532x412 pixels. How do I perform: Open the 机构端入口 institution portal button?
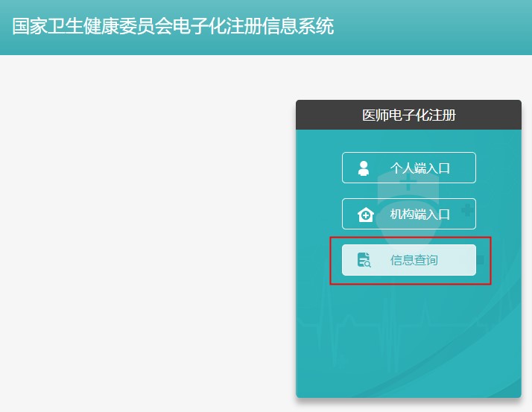click(x=408, y=214)
